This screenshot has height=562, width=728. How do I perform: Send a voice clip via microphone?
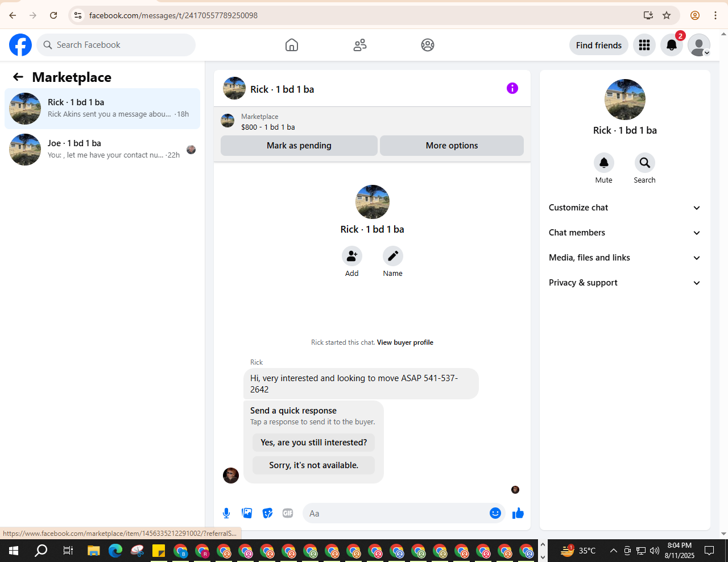coord(226,513)
